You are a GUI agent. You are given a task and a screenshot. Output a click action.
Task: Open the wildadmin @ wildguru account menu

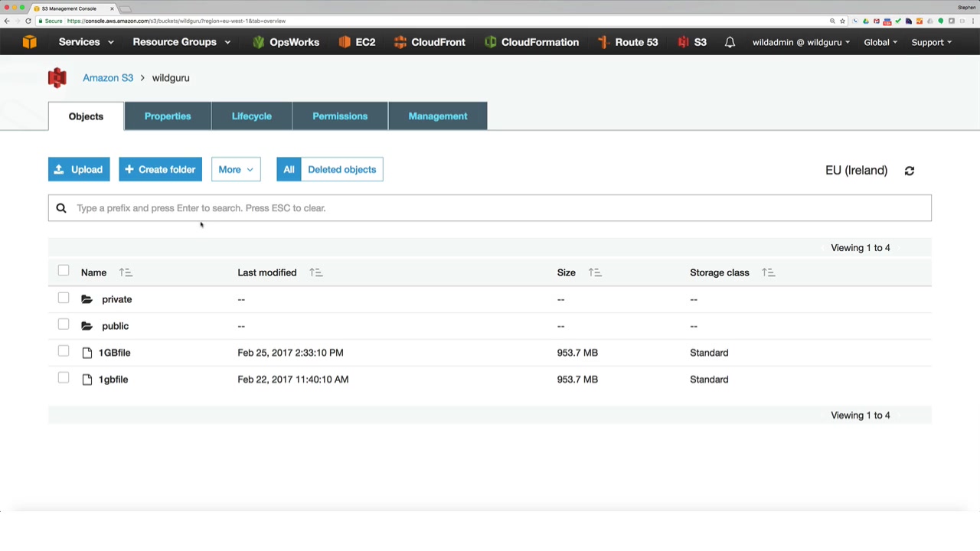click(801, 42)
